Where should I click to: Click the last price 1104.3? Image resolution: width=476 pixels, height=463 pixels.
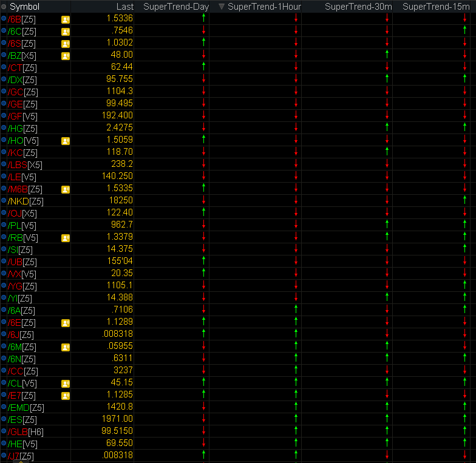click(120, 91)
